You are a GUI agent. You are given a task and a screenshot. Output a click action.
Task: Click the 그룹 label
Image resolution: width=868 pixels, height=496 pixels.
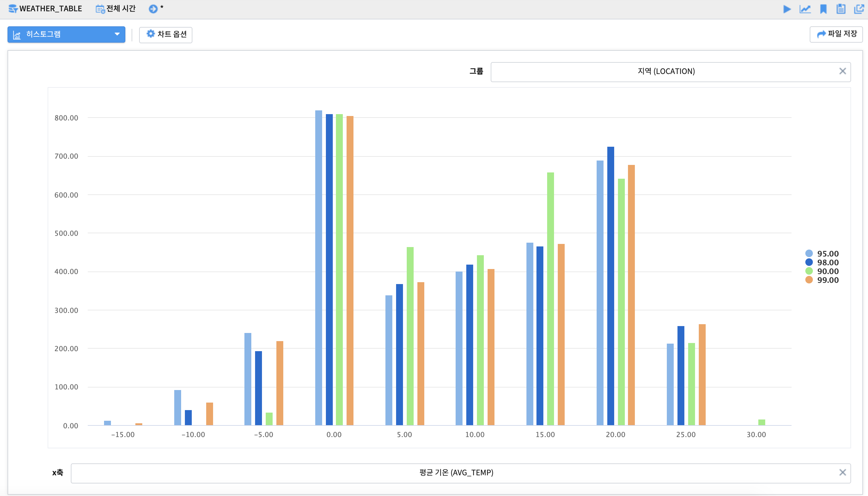[476, 71]
